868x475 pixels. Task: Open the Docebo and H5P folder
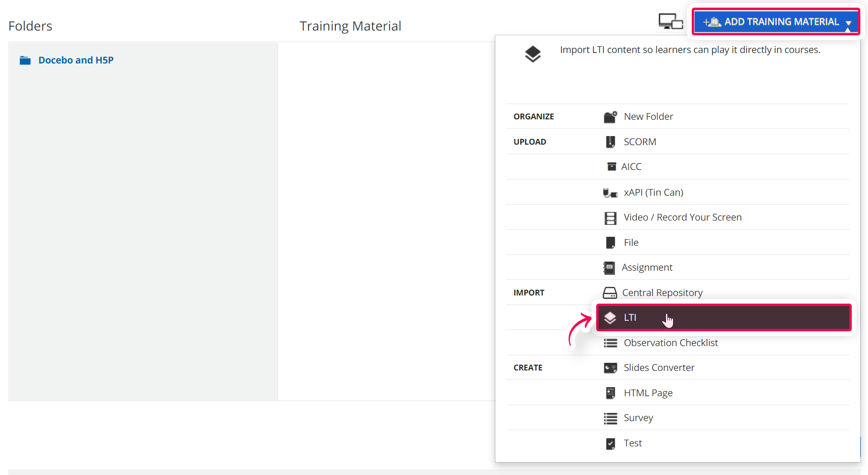click(x=76, y=60)
